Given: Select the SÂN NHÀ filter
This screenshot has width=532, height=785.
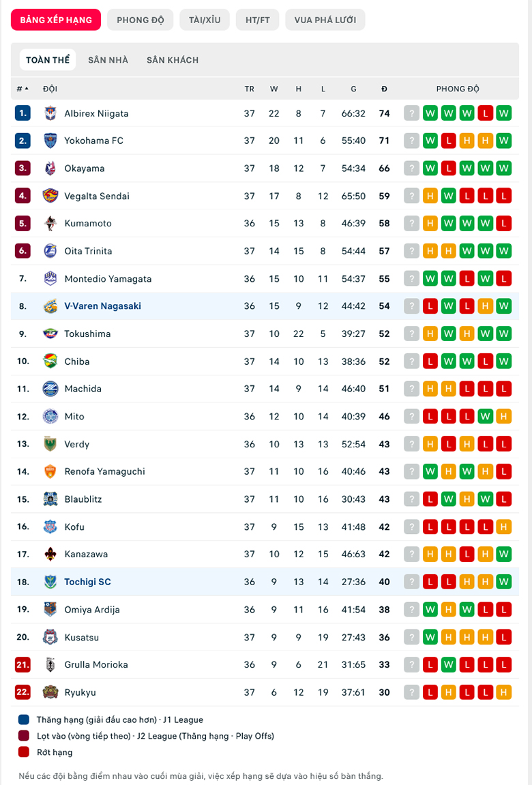Looking at the screenshot, I should pos(108,60).
